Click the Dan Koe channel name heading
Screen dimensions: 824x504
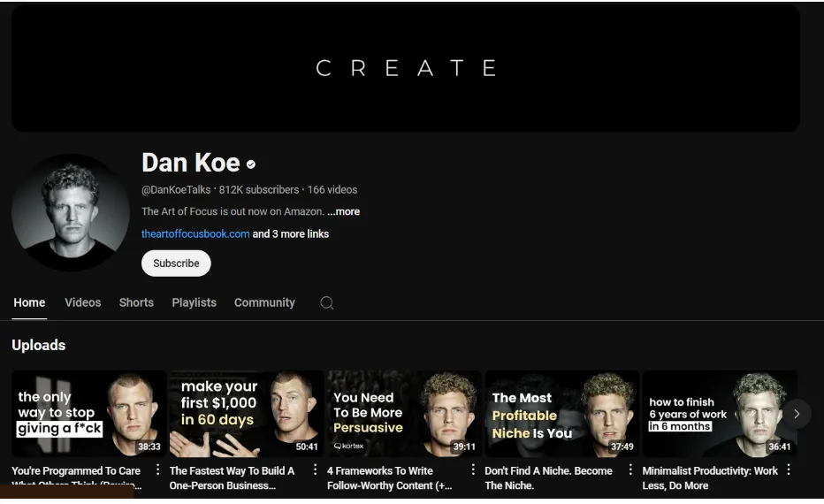point(191,163)
